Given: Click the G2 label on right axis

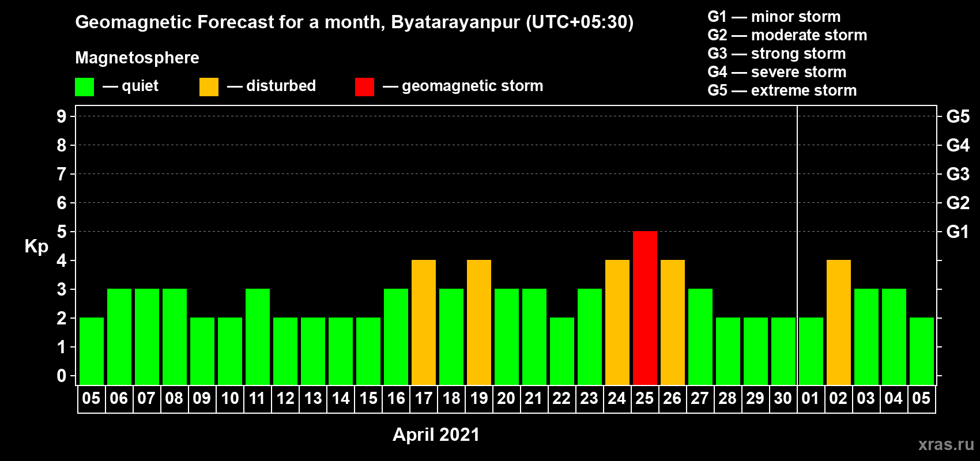Looking at the screenshot, I should click(x=958, y=203).
